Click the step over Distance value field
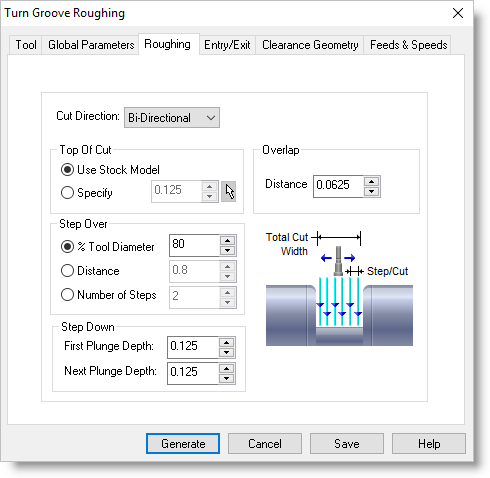 [x=194, y=271]
